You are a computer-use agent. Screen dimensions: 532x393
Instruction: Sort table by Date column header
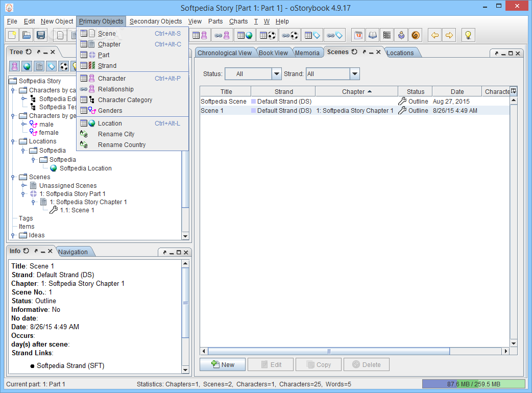(457, 91)
